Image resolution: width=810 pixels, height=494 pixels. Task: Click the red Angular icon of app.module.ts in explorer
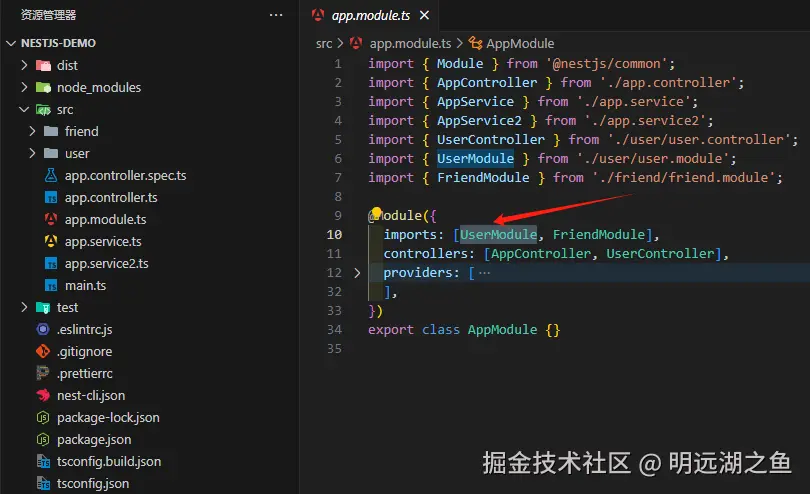(51, 219)
